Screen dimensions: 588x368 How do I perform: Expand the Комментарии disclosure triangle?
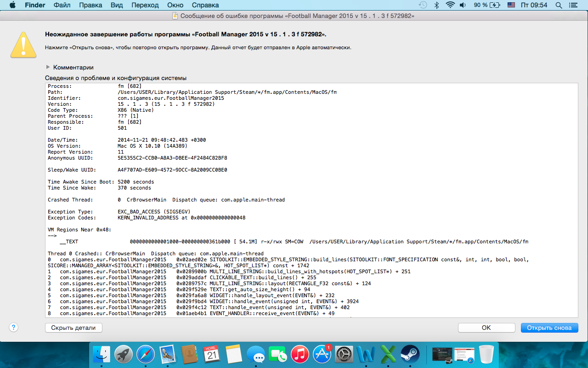coord(48,67)
